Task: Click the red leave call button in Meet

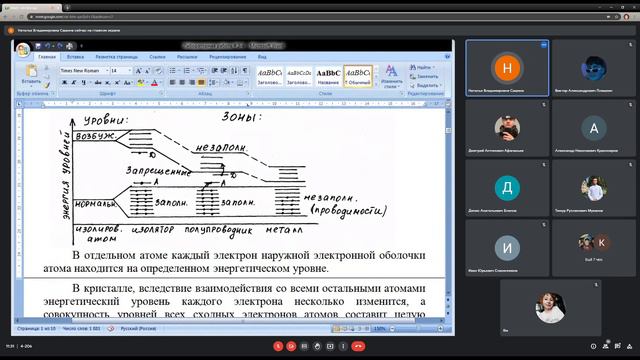Action: pyautogui.click(x=358, y=346)
